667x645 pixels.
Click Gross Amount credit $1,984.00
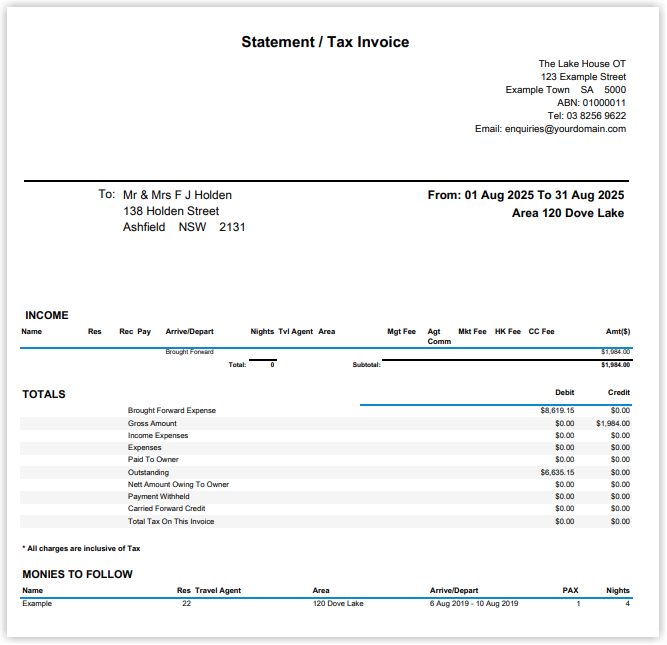click(x=613, y=423)
